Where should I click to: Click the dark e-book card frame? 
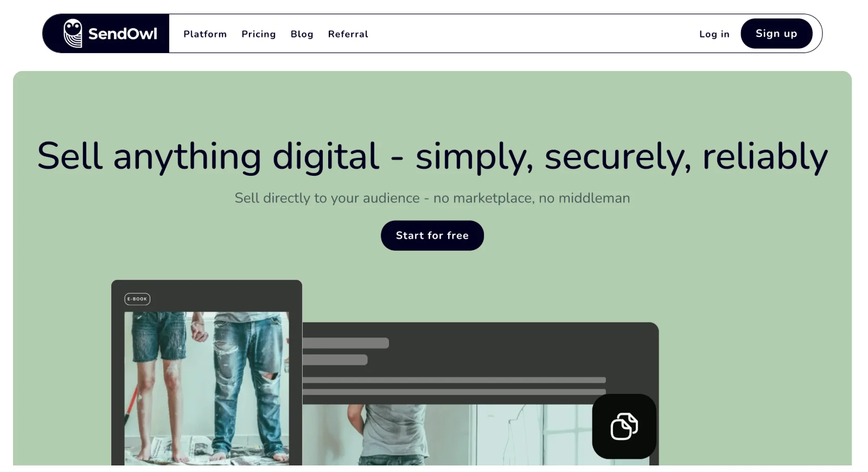[206, 296]
